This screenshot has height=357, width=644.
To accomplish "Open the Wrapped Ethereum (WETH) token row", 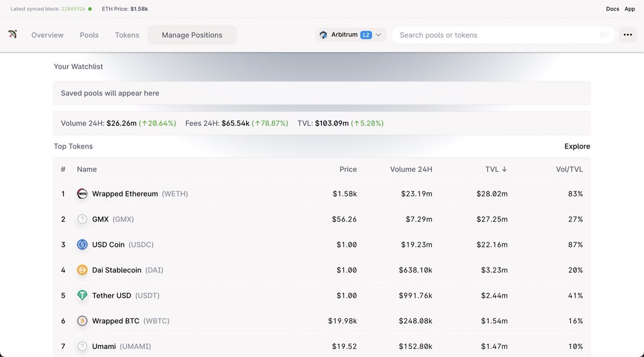I will click(322, 194).
